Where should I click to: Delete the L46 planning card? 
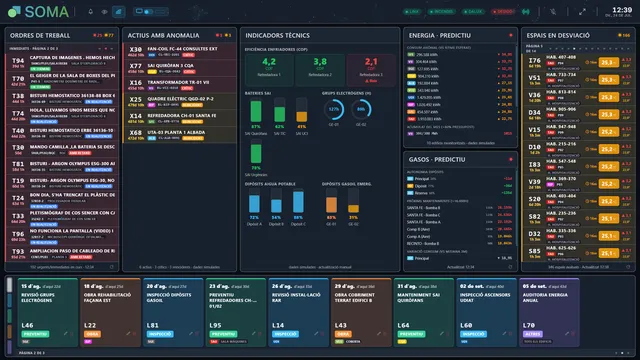pos(72,334)
